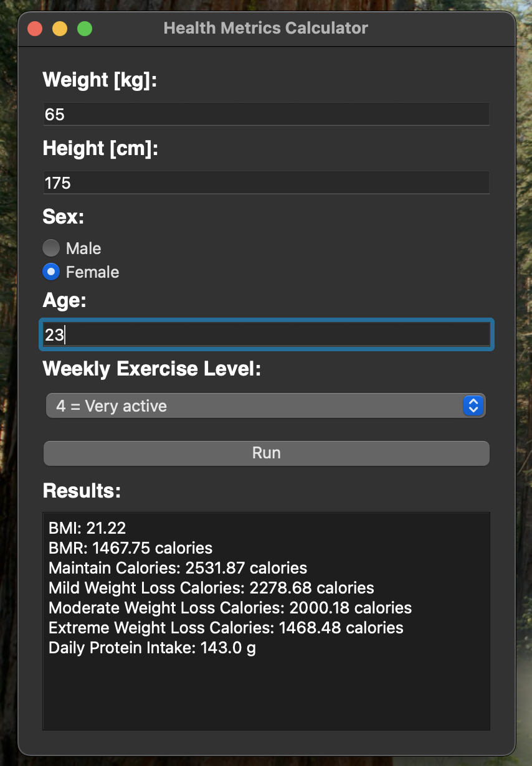532x766 pixels.
Task: Click the '4 = Very active' selection text
Action: click(x=112, y=406)
